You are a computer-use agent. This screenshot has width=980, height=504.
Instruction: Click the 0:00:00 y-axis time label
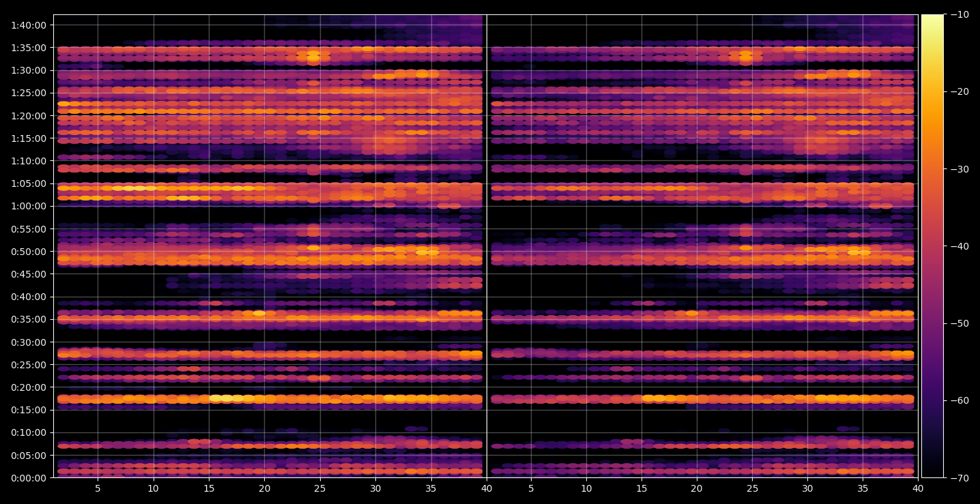coord(29,477)
